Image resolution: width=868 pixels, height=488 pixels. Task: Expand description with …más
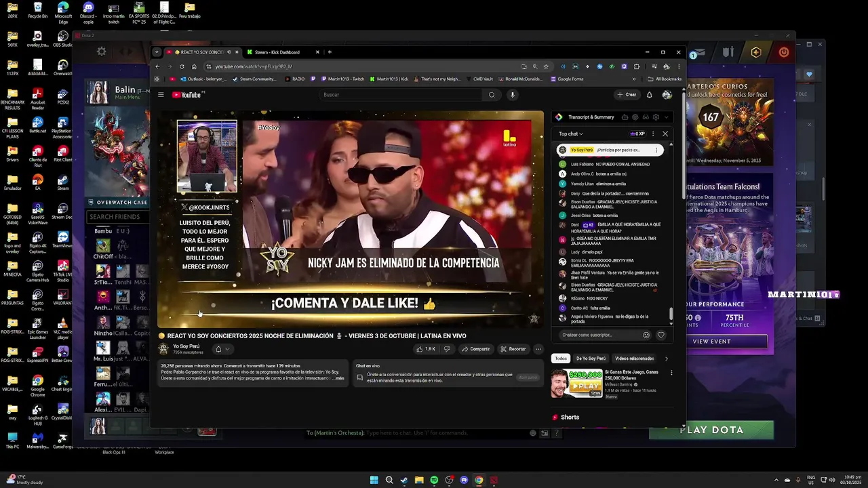(339, 378)
